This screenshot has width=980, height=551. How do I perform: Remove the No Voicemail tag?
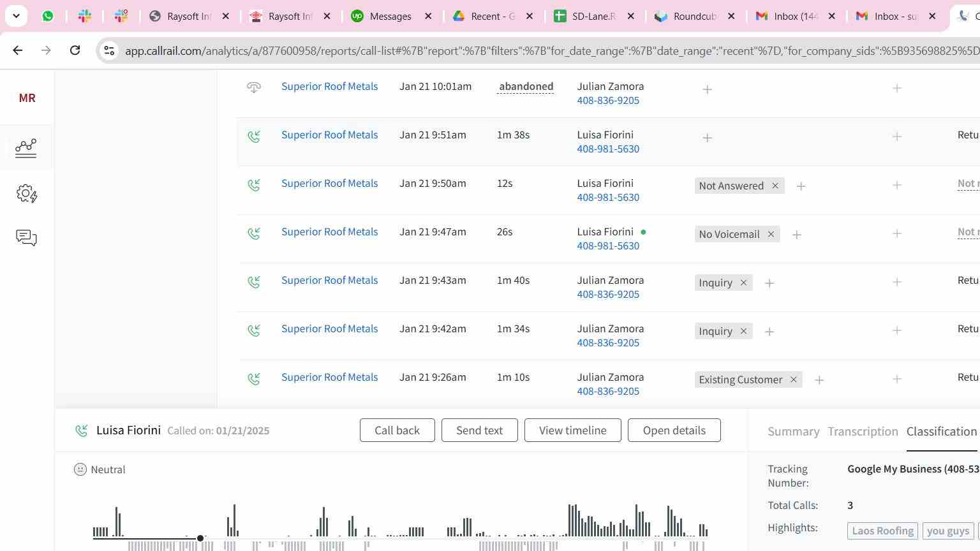[x=771, y=234]
